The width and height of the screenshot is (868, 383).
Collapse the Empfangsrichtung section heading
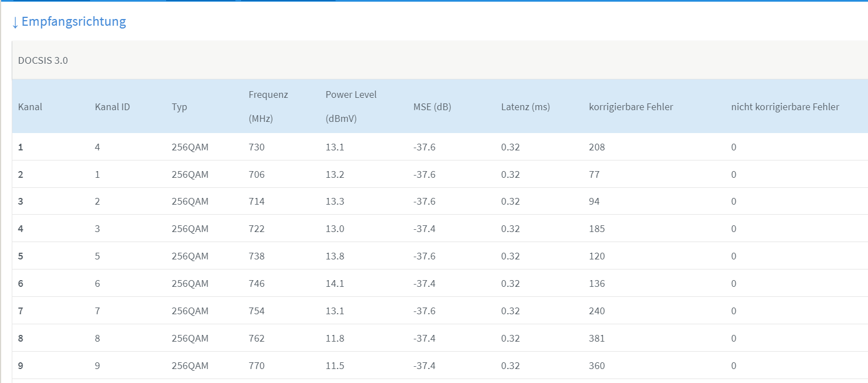point(73,22)
